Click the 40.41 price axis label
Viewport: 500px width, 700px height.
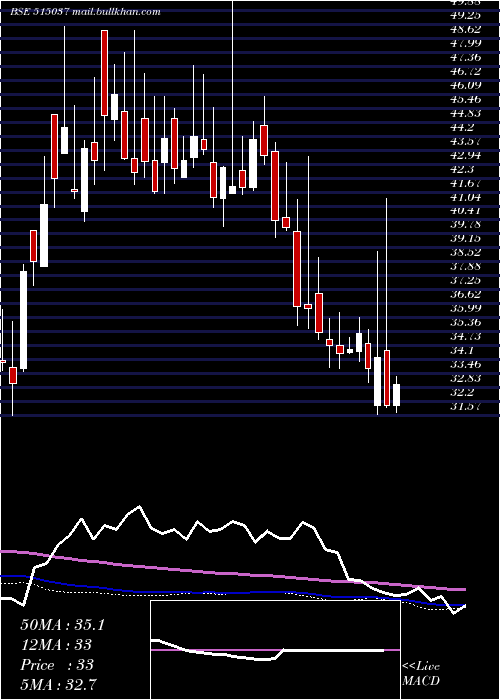point(465,211)
